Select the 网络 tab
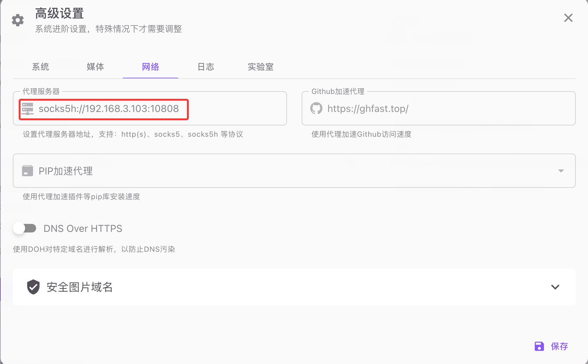This screenshot has width=588, height=364. coord(151,67)
